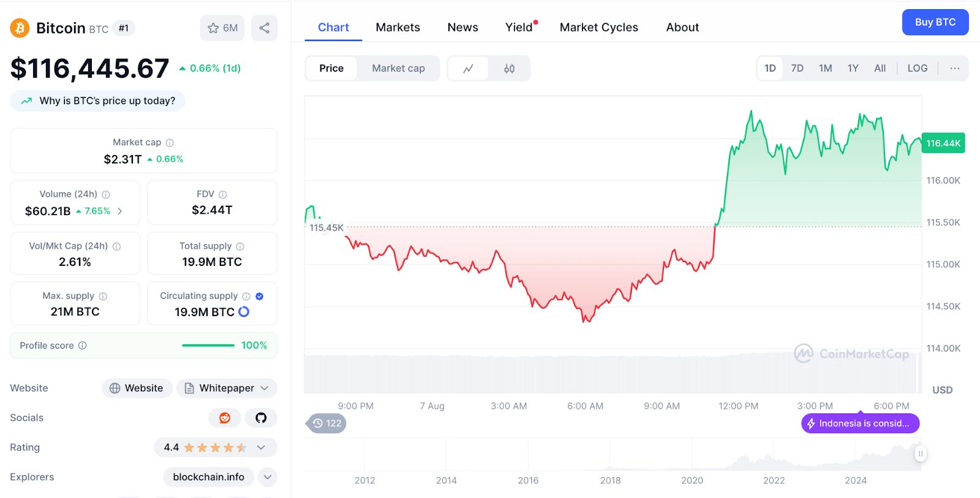The image size is (980, 498).
Task: Select 1M time range
Action: click(825, 68)
